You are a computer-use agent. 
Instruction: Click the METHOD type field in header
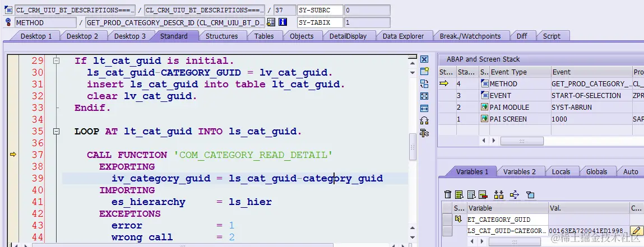point(45,22)
